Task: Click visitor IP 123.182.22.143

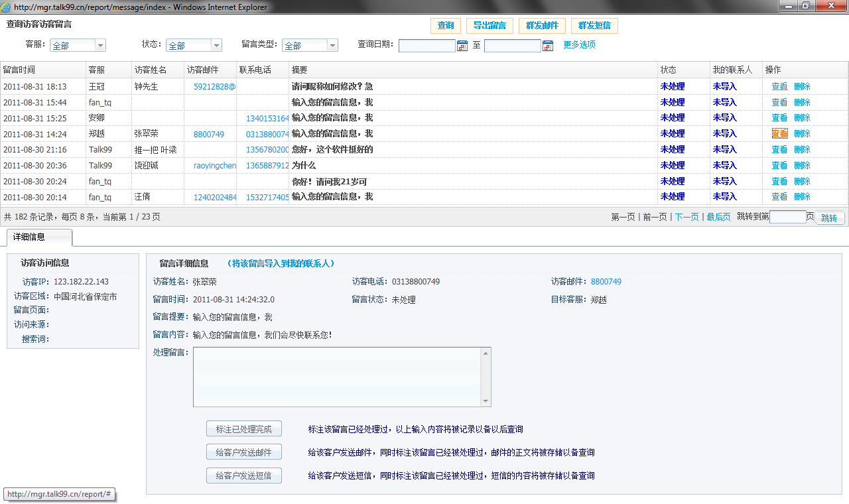Action: [x=81, y=282]
